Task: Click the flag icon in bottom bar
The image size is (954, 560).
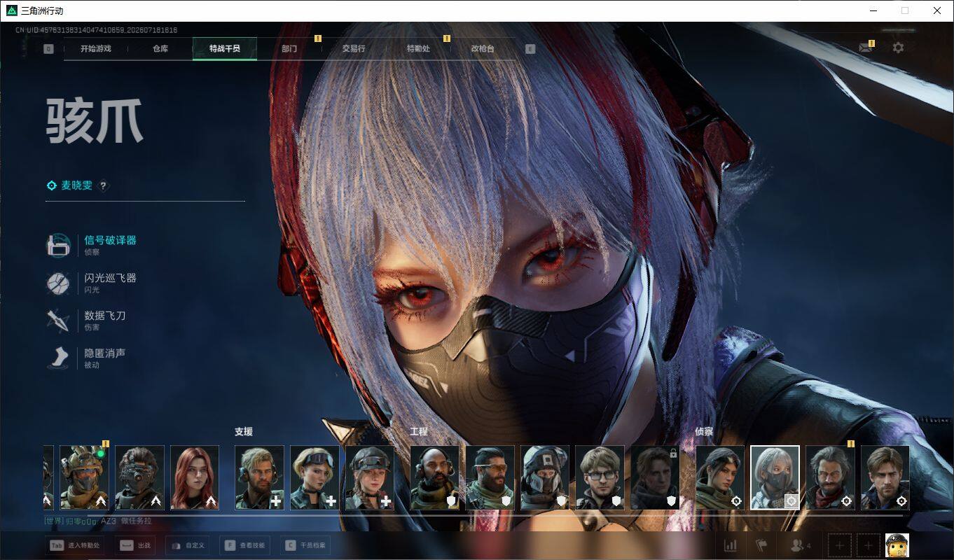Action: point(761,545)
